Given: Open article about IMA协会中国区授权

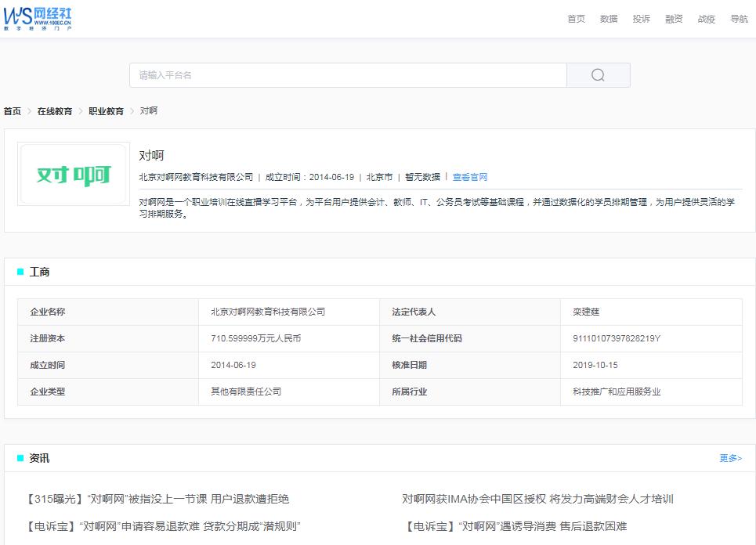Looking at the screenshot, I should 537,499.
